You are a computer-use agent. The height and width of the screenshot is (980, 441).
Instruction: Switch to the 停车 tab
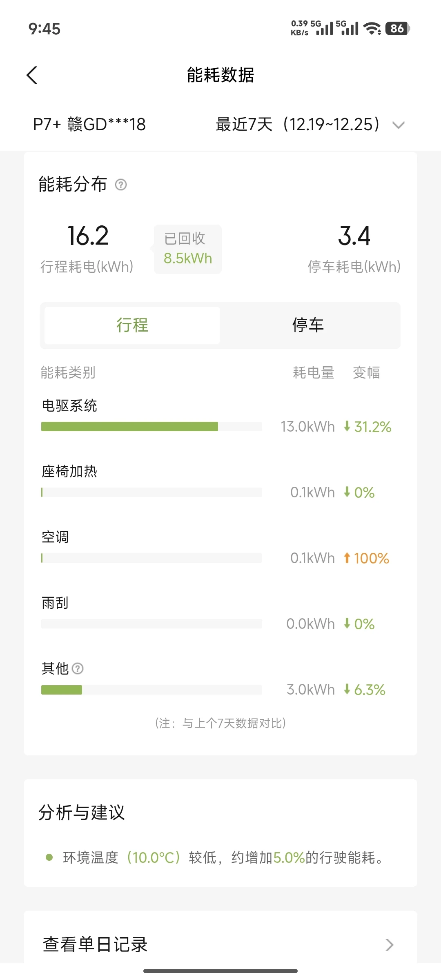(308, 325)
